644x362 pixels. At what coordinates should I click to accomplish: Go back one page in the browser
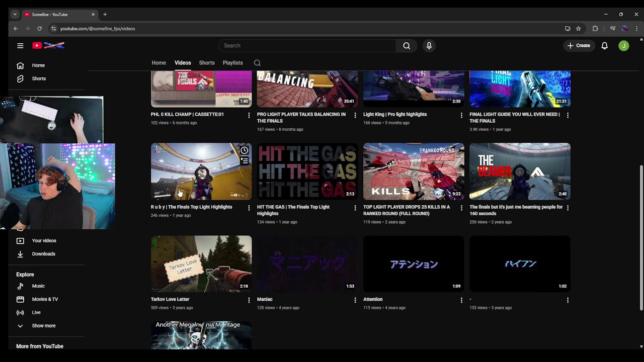[16, 29]
